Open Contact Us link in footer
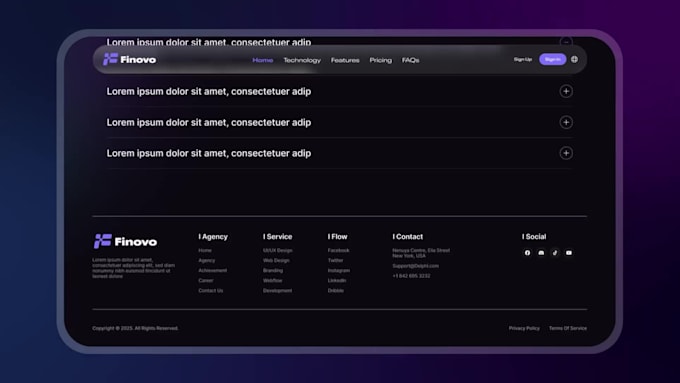The height and width of the screenshot is (383, 680). click(211, 291)
